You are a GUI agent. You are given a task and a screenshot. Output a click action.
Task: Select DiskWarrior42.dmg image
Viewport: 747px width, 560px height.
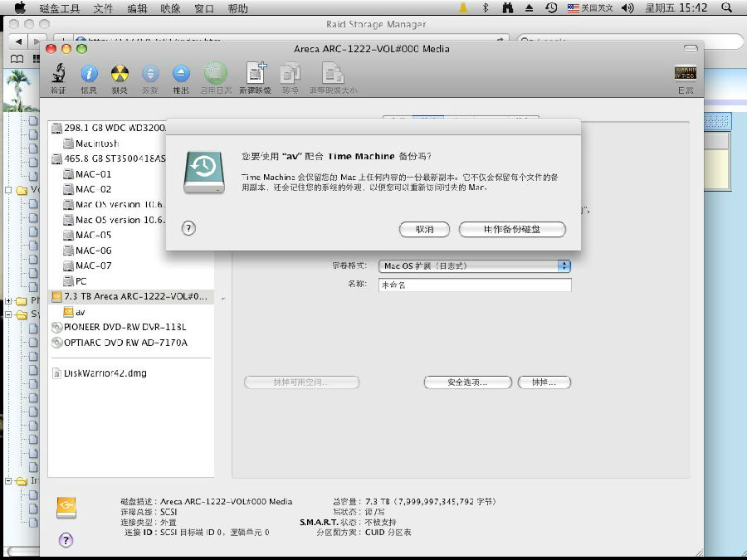click(x=99, y=373)
